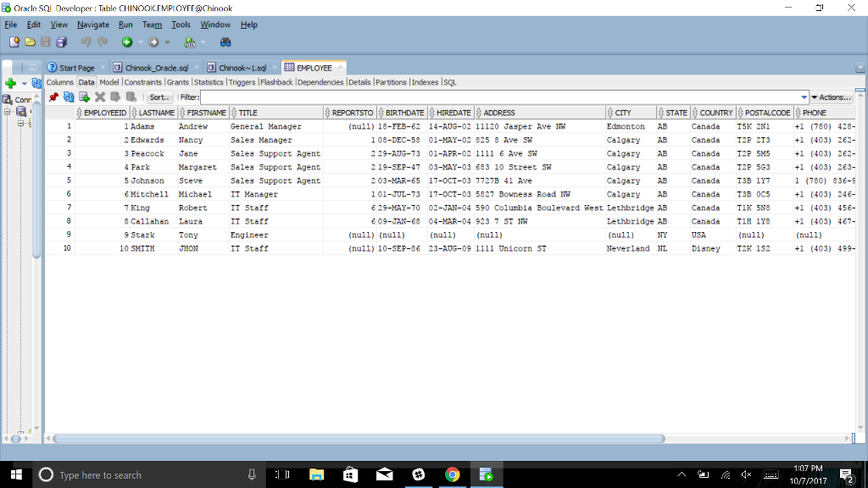Viewport: 868px width, 488px height.
Task: Navigate back with the green Back arrow
Action: click(127, 42)
